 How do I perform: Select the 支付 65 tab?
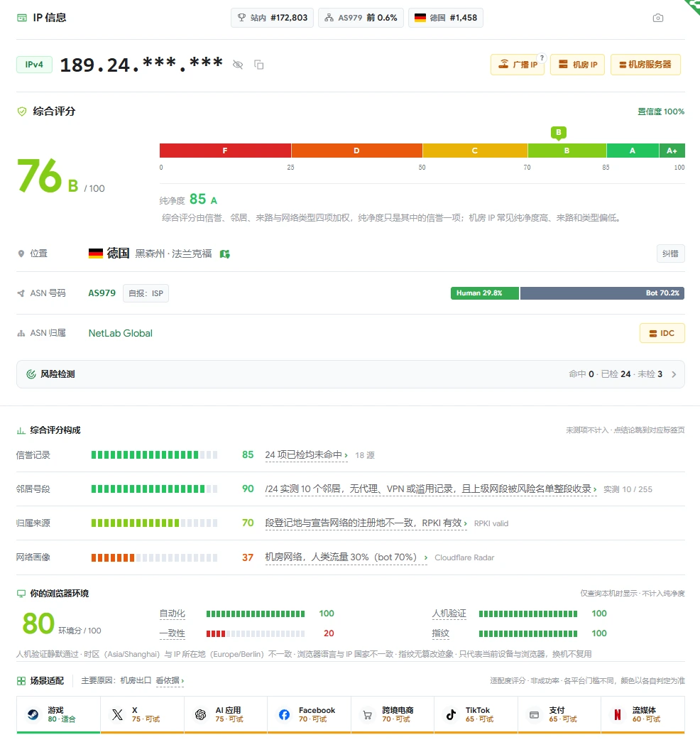tap(559, 714)
